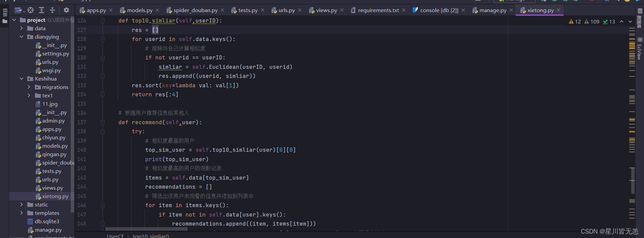The width and height of the screenshot is (644, 238).
Task: Click the expand all icon in project panel
Action: (x=42, y=10)
